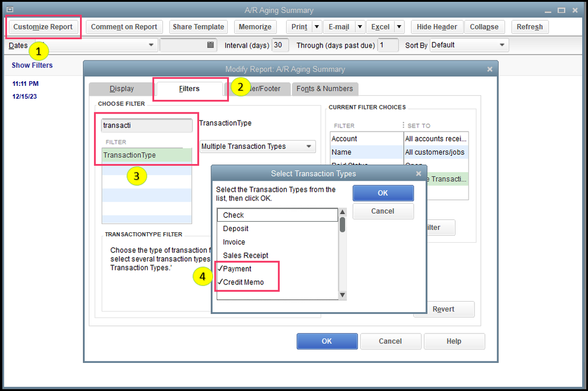The height and width of the screenshot is (391, 588).
Task: Open the calendar date picker icon
Action: pyautogui.click(x=210, y=45)
